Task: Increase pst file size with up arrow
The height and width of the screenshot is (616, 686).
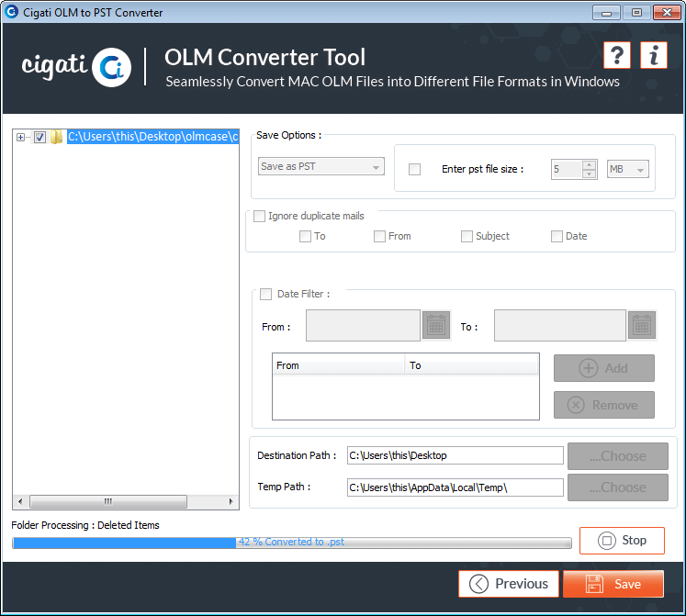Action: point(590,165)
